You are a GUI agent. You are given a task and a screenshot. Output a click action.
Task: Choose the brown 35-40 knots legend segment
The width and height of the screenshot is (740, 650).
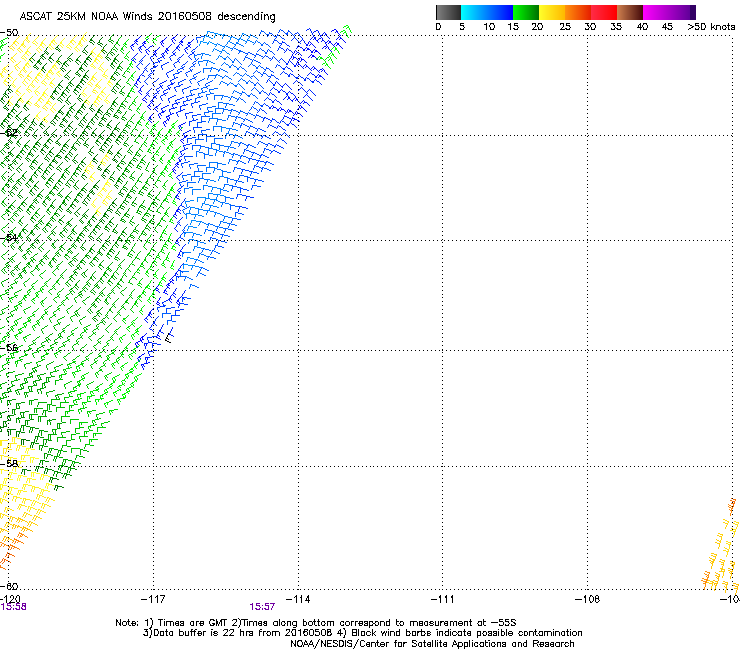point(630,12)
